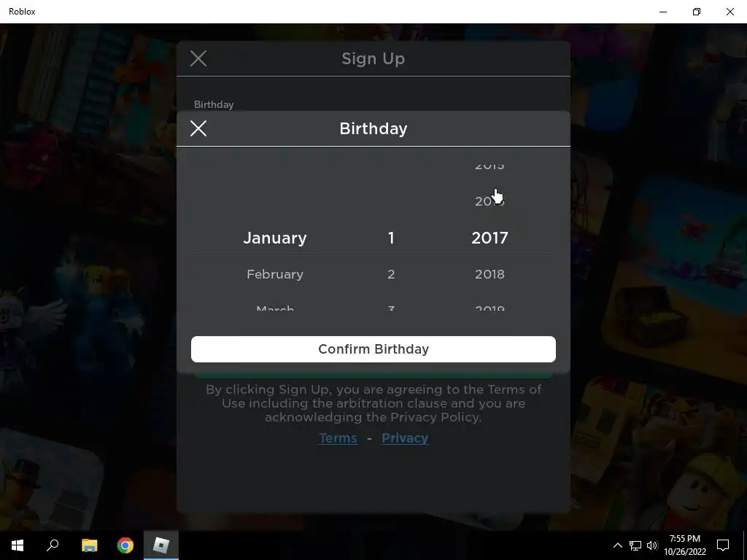The width and height of the screenshot is (747, 560).
Task: Open taskbar search magnifier
Action: coord(53,545)
